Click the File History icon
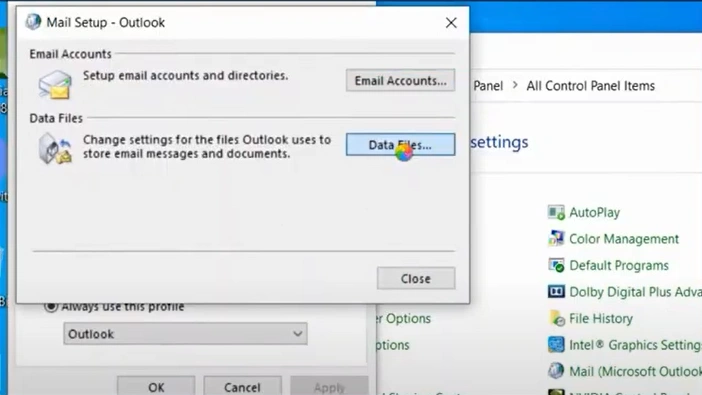The image size is (702, 395). [x=556, y=318]
